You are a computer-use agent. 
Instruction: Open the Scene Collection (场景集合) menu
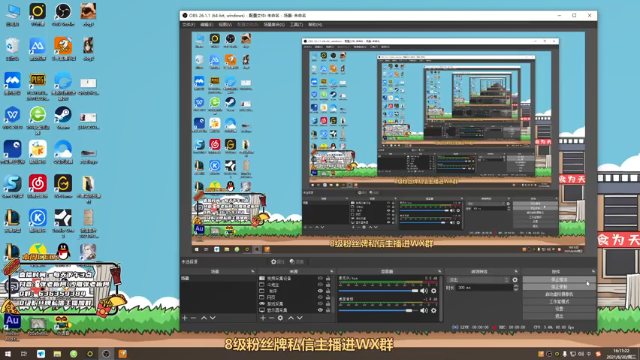coord(273,25)
